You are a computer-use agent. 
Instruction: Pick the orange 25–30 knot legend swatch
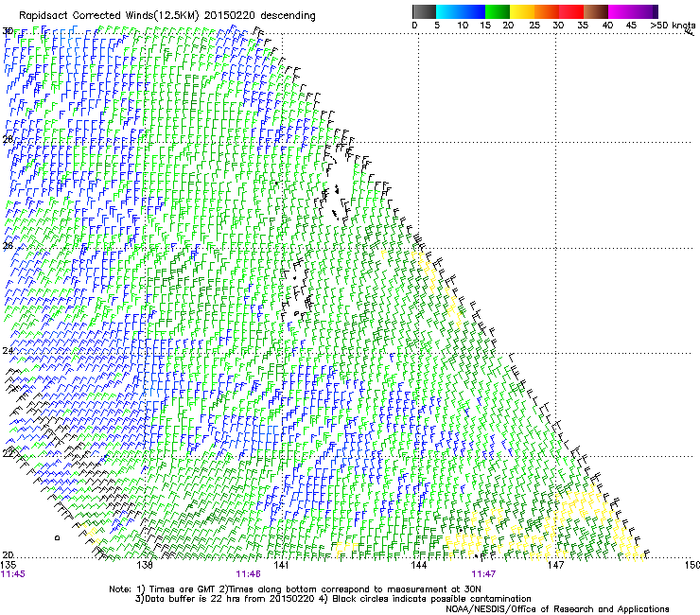coord(547,11)
